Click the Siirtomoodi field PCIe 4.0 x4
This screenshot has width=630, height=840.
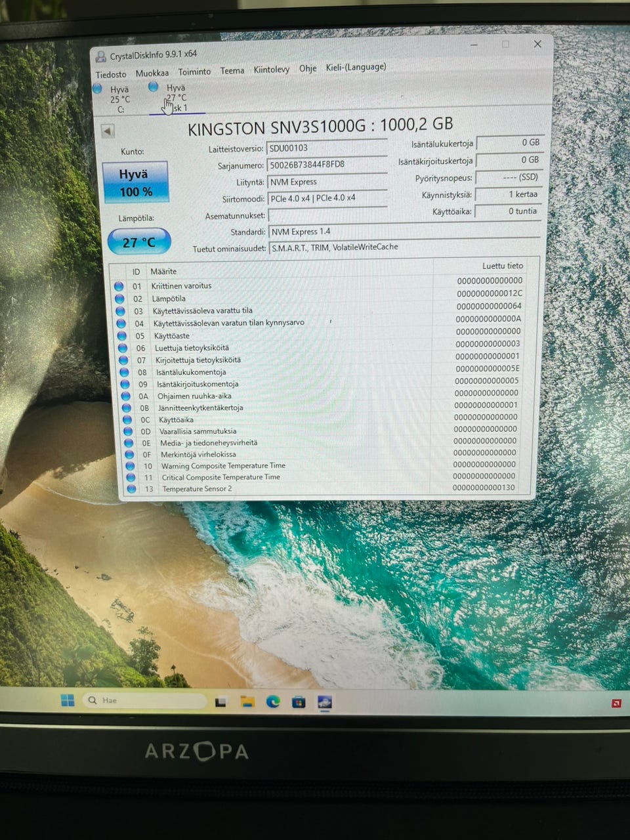[x=327, y=198]
